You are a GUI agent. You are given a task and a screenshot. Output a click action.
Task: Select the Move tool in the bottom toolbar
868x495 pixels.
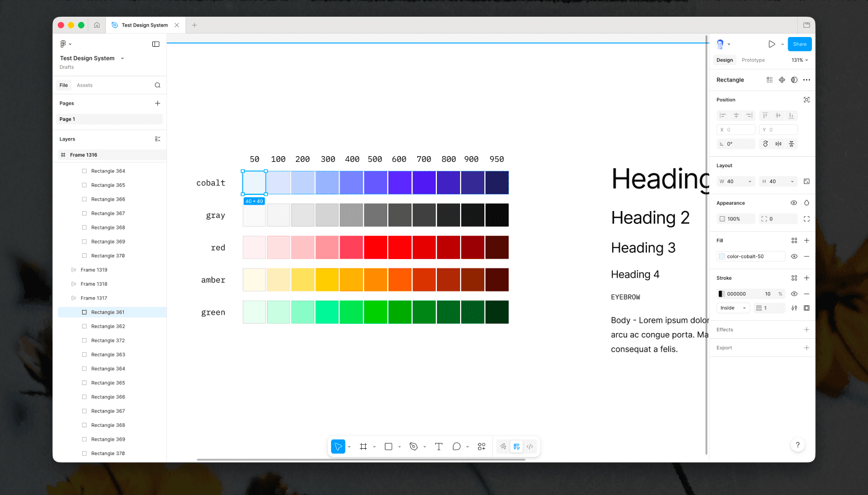pyautogui.click(x=338, y=446)
